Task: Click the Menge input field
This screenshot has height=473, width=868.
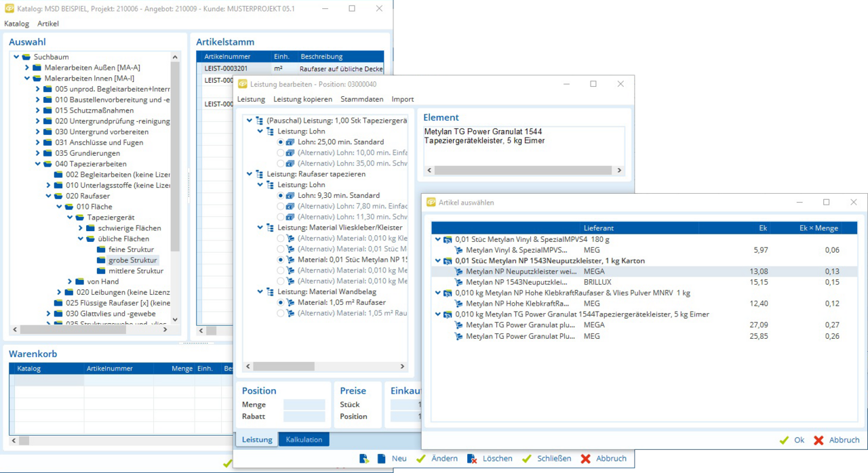Action: pyautogui.click(x=304, y=405)
